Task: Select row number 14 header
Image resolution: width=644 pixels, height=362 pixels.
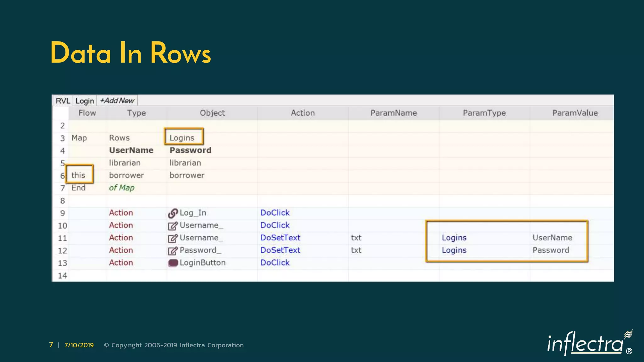Action: pos(62,276)
